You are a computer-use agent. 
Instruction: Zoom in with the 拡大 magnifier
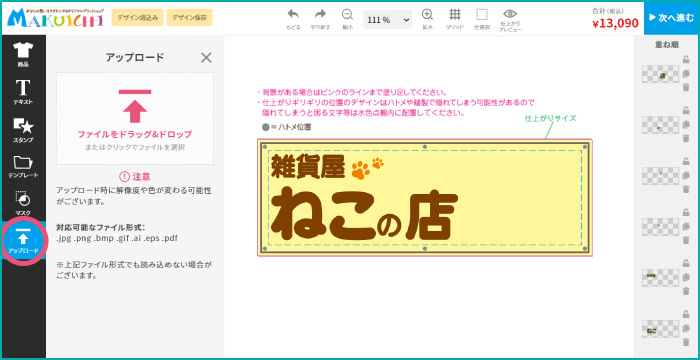pyautogui.click(x=427, y=20)
